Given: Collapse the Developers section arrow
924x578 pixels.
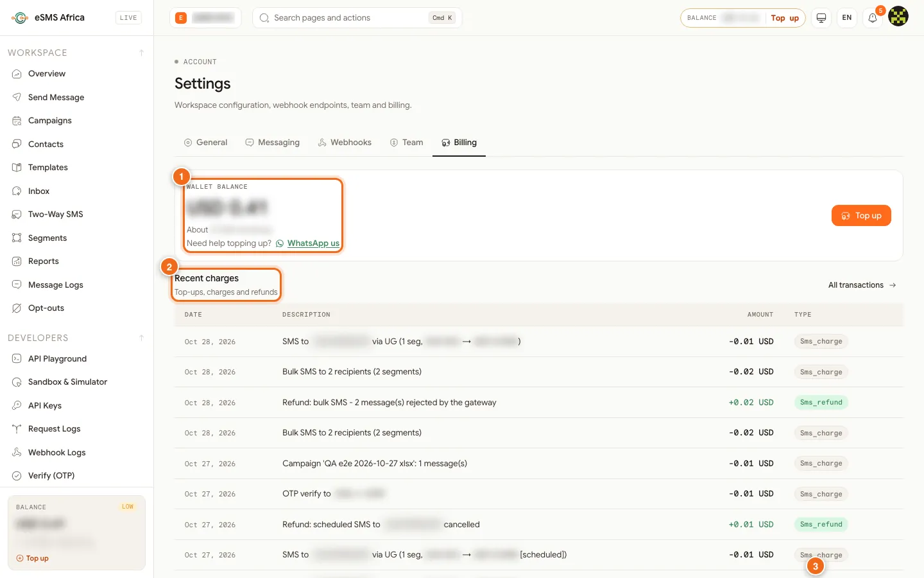Looking at the screenshot, I should [x=141, y=338].
